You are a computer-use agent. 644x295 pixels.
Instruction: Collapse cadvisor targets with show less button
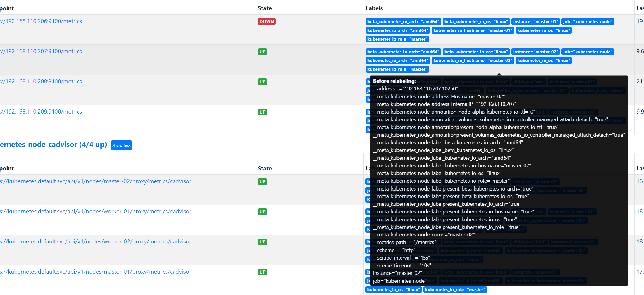[121, 145]
